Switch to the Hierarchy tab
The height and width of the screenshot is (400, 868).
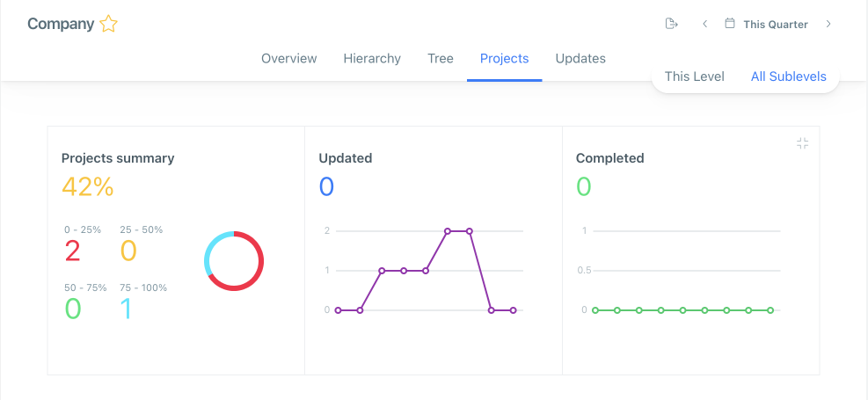point(372,59)
